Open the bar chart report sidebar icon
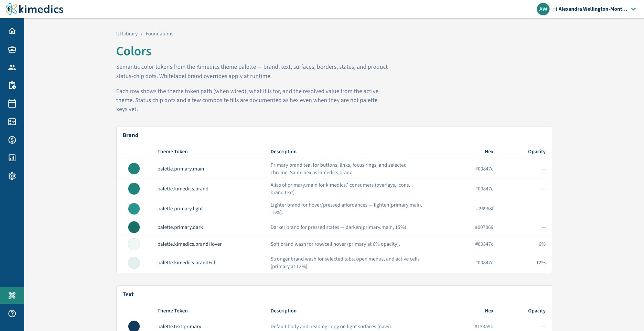Screen dimensions: 644x331 pyautogui.click(x=12, y=158)
